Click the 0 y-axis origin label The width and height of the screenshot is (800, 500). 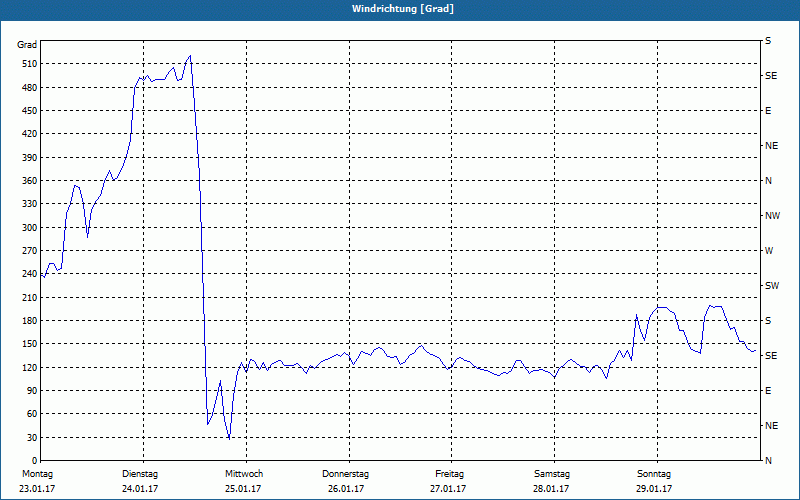[x=34, y=461]
